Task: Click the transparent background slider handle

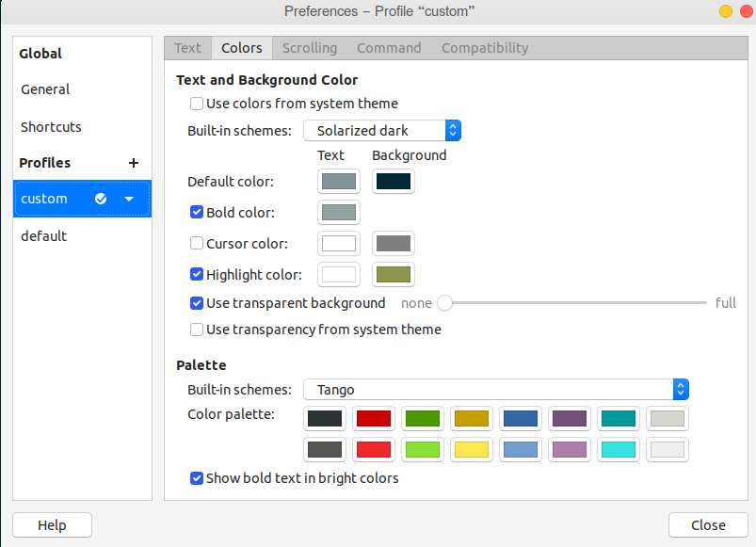Action: tap(445, 303)
